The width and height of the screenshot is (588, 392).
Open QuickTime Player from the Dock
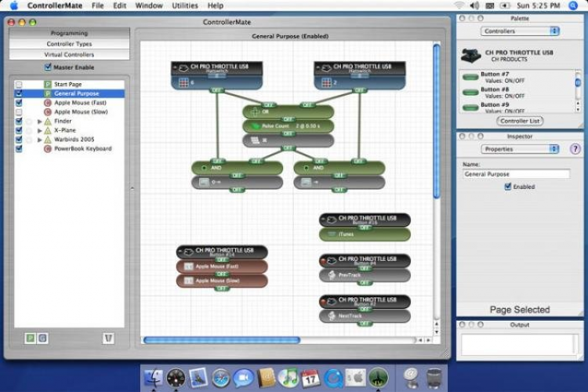pyautogui.click(x=333, y=377)
